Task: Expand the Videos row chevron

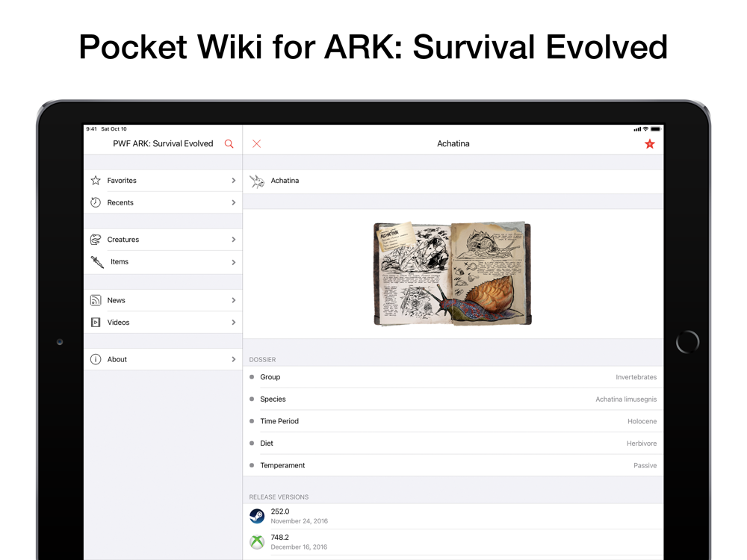Action: [x=233, y=323]
